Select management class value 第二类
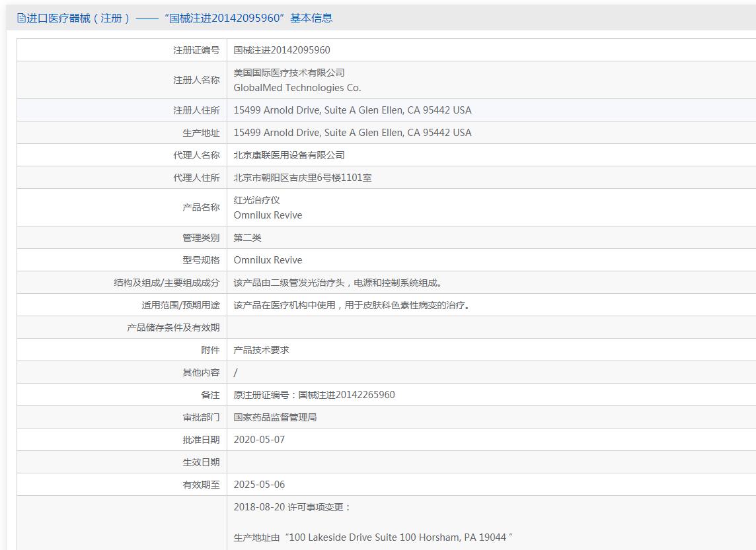 [x=247, y=238]
